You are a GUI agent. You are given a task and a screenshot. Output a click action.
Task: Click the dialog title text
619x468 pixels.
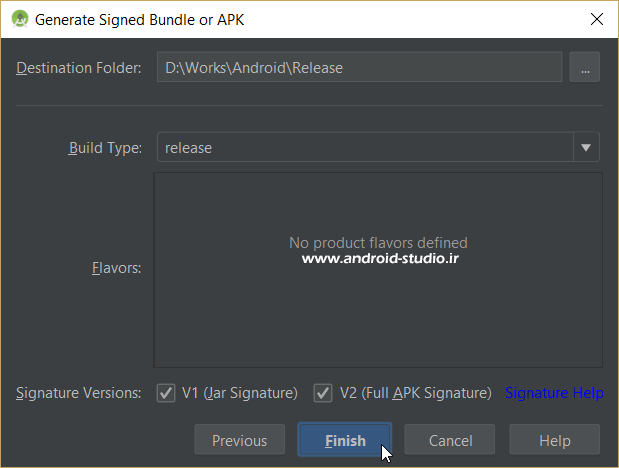click(139, 19)
